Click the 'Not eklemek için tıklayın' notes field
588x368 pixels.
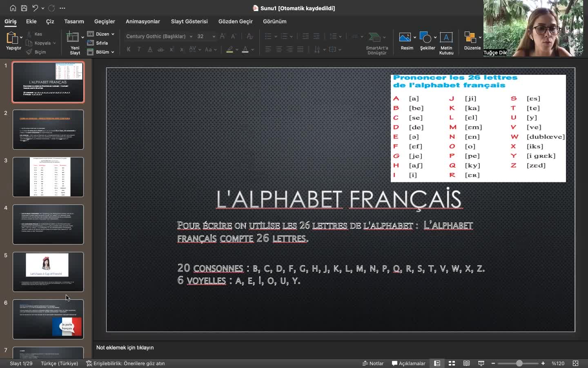click(x=125, y=348)
